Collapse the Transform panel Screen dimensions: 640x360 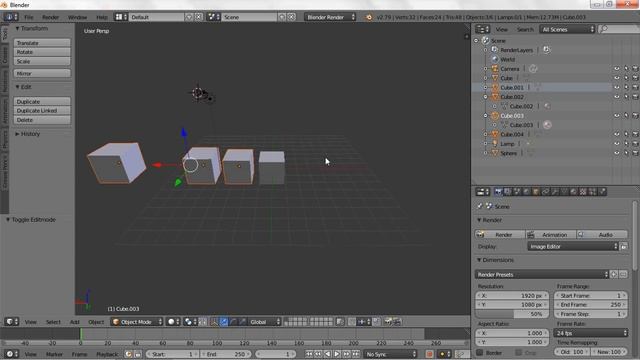tap(32, 28)
